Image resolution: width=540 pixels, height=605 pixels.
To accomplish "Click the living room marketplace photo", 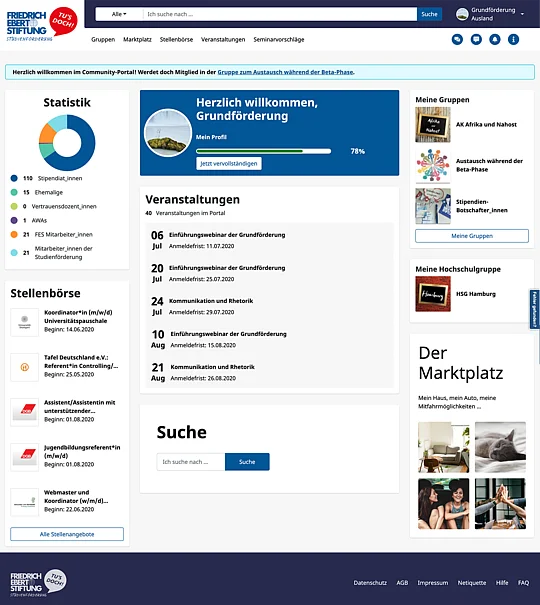I will [444, 447].
